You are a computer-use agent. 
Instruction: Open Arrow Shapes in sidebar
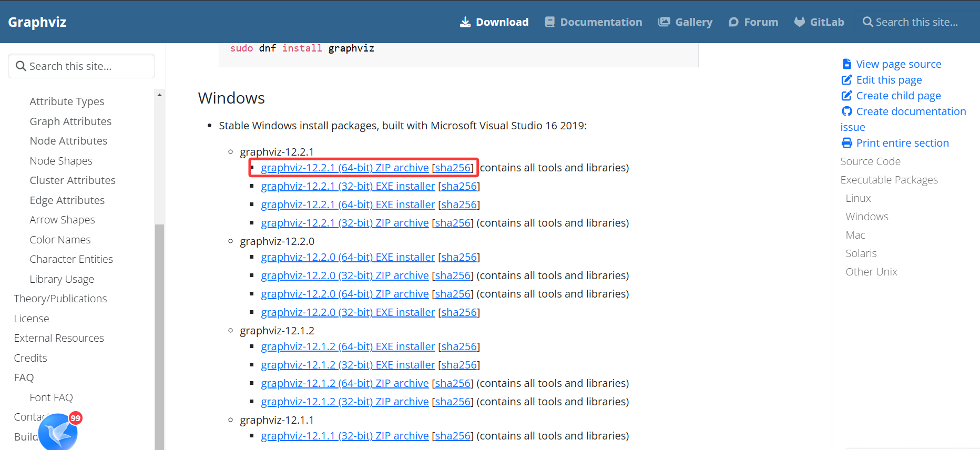pos(62,220)
